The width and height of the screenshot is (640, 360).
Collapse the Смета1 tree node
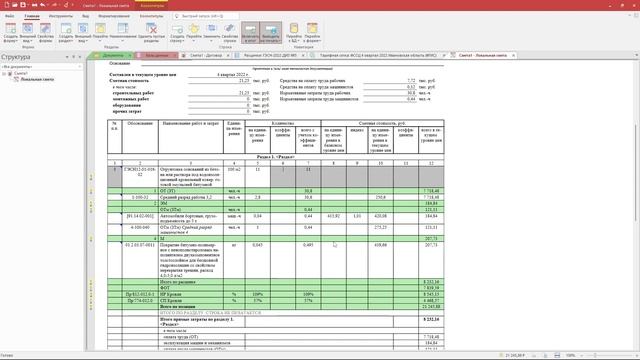pyautogui.click(x=4, y=73)
